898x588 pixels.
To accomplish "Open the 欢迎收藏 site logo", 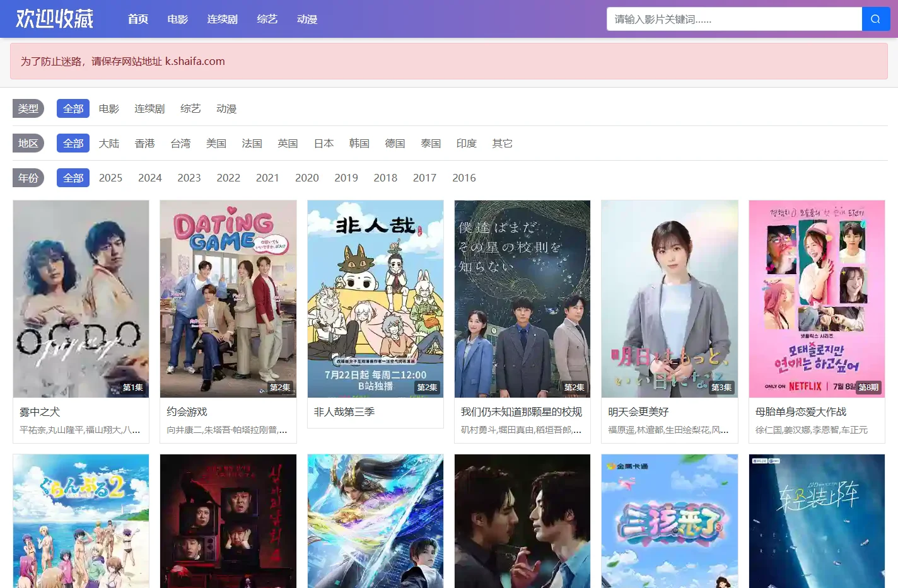I will 54,19.
